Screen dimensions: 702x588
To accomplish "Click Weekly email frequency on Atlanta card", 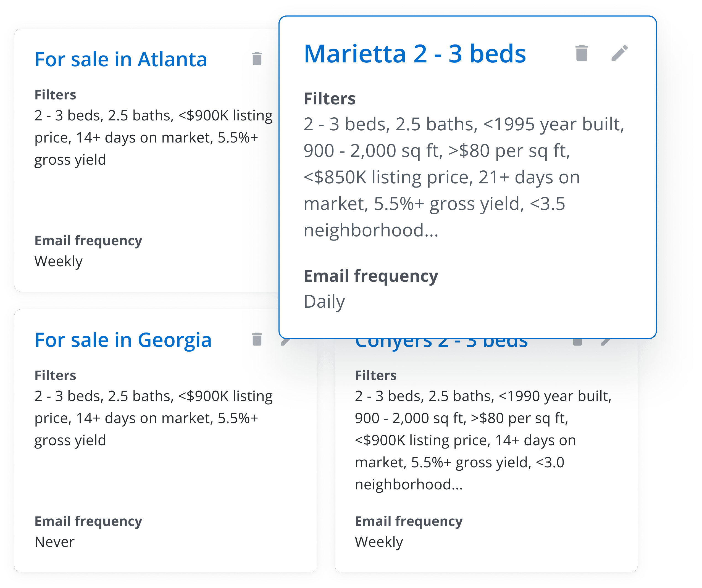I will (x=59, y=261).
